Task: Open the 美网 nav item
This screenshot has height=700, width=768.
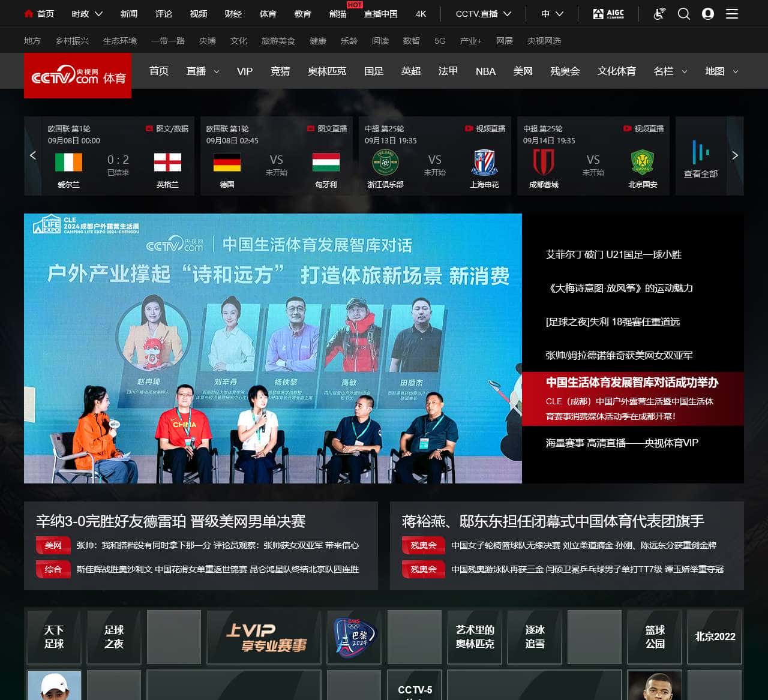Action: 523,71
